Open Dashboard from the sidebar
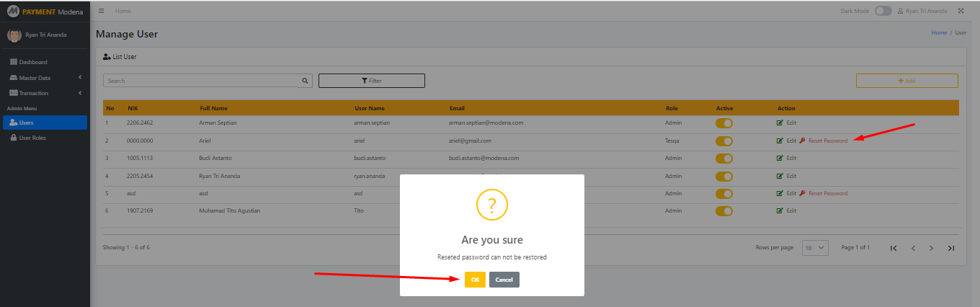 (x=33, y=62)
